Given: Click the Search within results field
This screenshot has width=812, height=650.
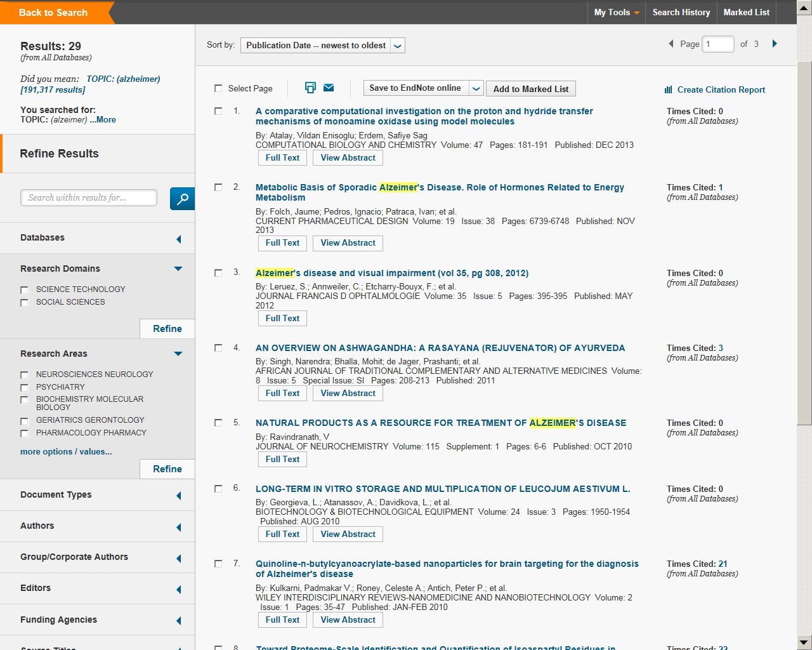Looking at the screenshot, I should coord(89,197).
